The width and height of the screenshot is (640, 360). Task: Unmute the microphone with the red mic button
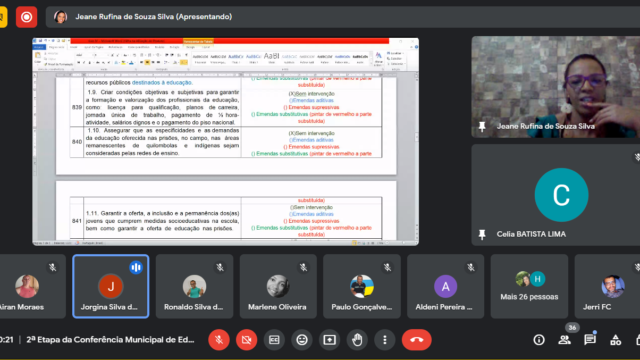coord(219,340)
